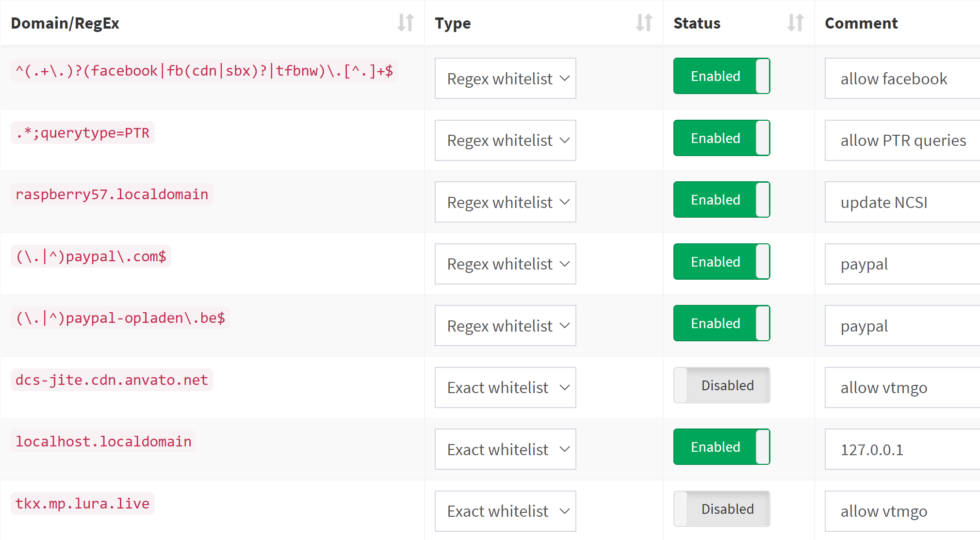Change type of paypal-opladen\.be$ row
The image size is (980, 540).
pyautogui.click(x=505, y=326)
